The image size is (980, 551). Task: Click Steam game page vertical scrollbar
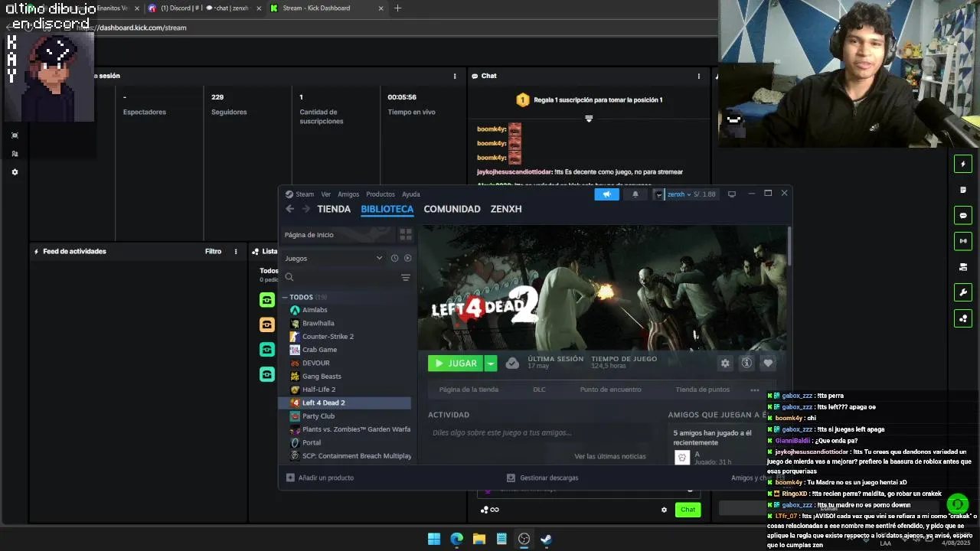tap(789, 246)
